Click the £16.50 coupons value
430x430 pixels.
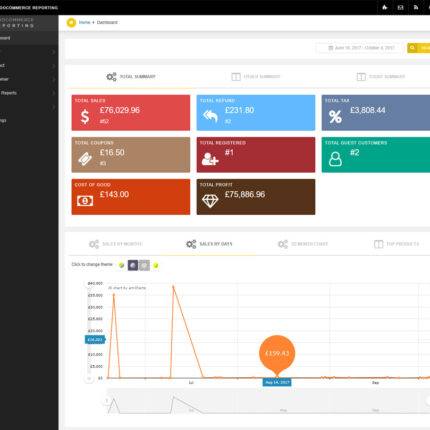pyautogui.click(x=112, y=152)
